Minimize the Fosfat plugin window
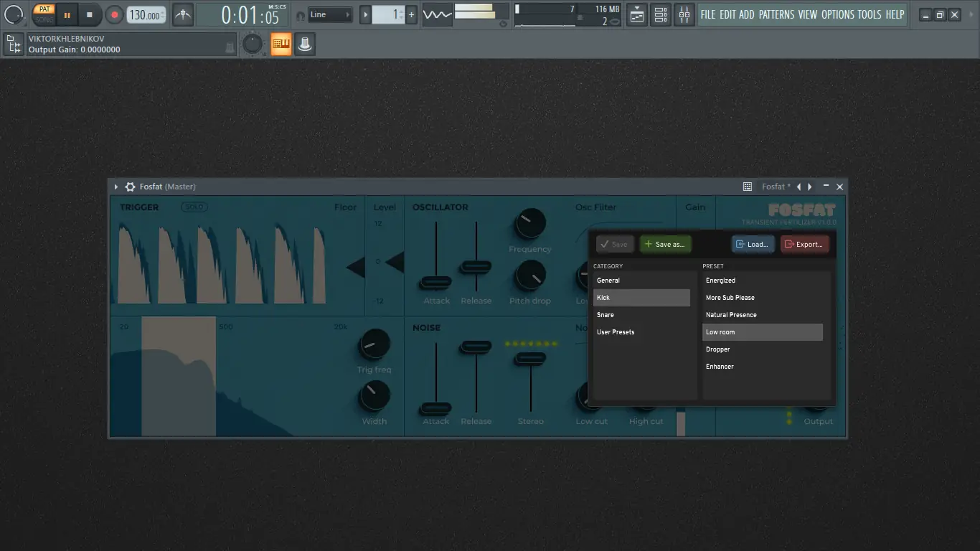Screen dimensions: 980x551 (x=826, y=187)
